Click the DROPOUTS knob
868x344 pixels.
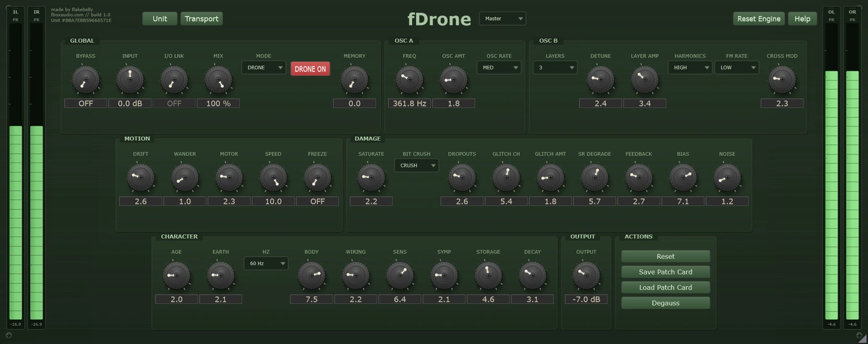pos(462,178)
